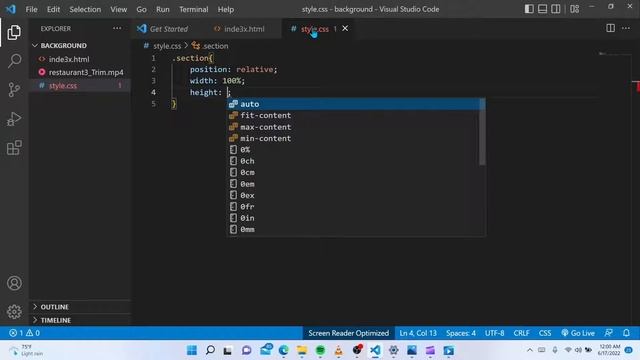Open the Search view in activity bar
Screen dimensions: 640x360
[x=14, y=61]
